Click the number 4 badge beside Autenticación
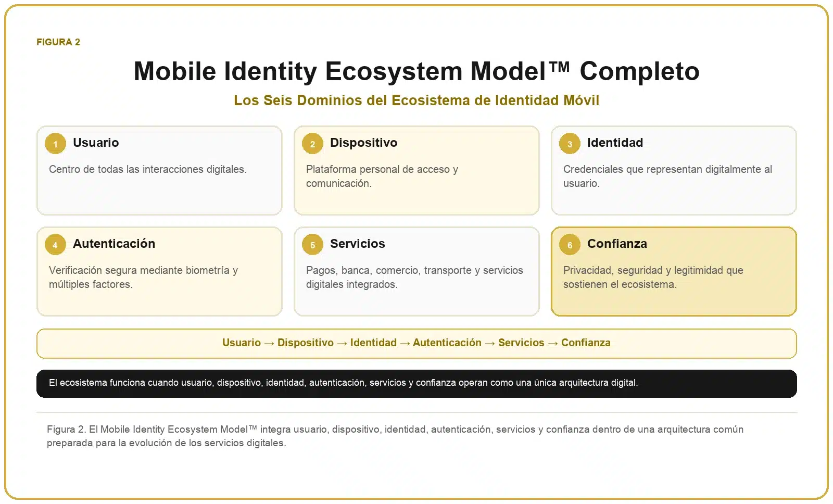This screenshot has width=833, height=504. pyautogui.click(x=55, y=245)
